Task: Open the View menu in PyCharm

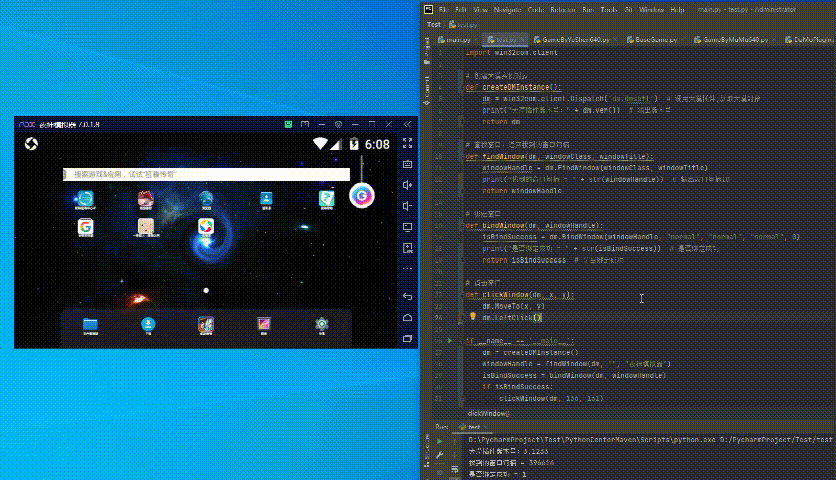Action: (480, 10)
